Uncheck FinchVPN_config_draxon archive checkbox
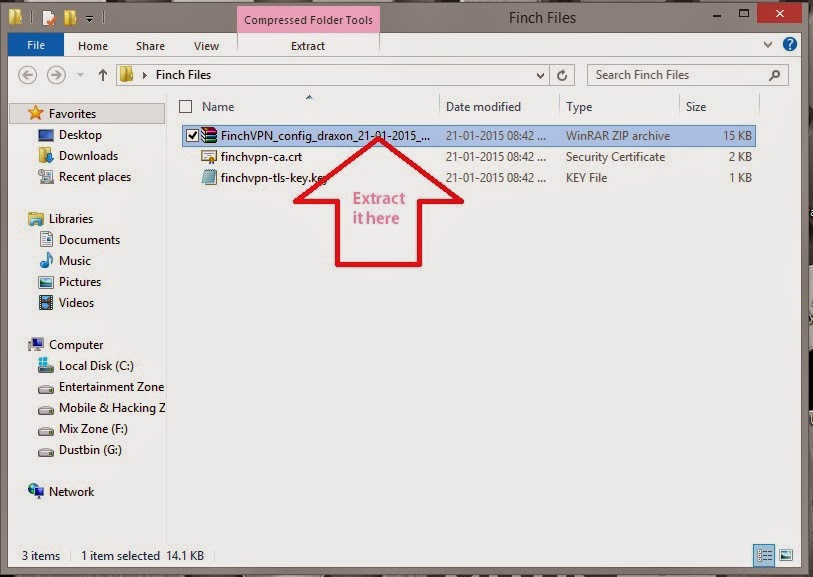This screenshot has height=577, width=813. point(192,136)
